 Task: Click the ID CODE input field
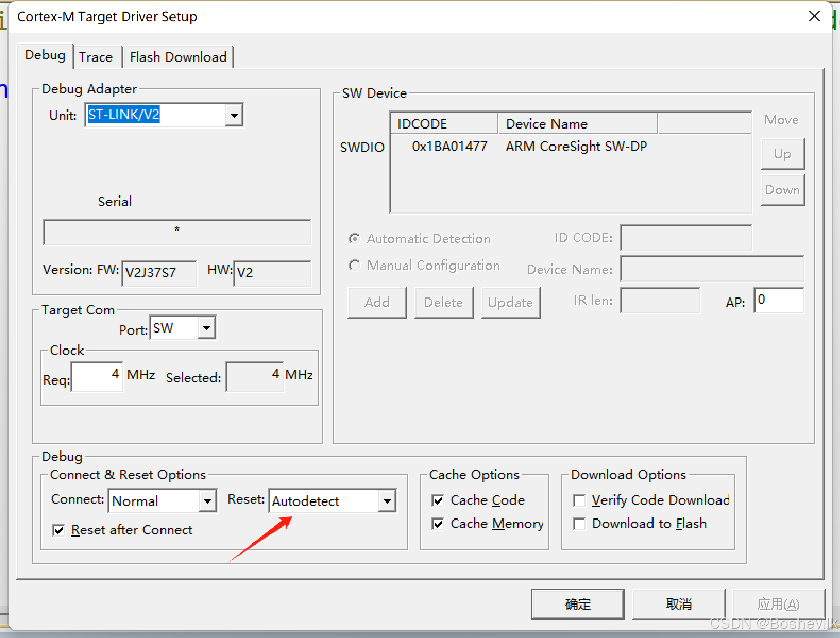coord(686,238)
